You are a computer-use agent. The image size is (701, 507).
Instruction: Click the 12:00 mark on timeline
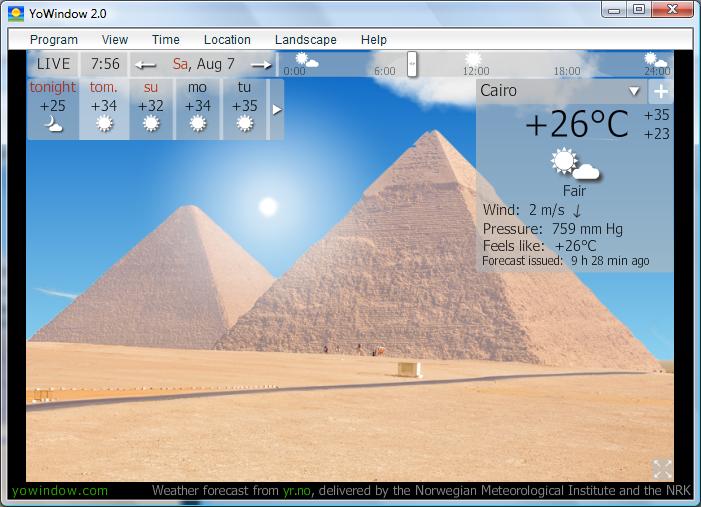pyautogui.click(x=475, y=71)
